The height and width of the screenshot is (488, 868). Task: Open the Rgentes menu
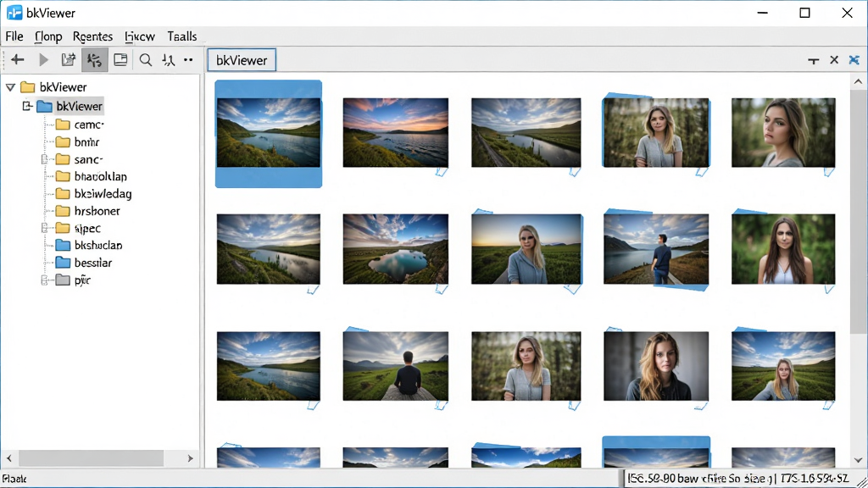click(x=92, y=36)
